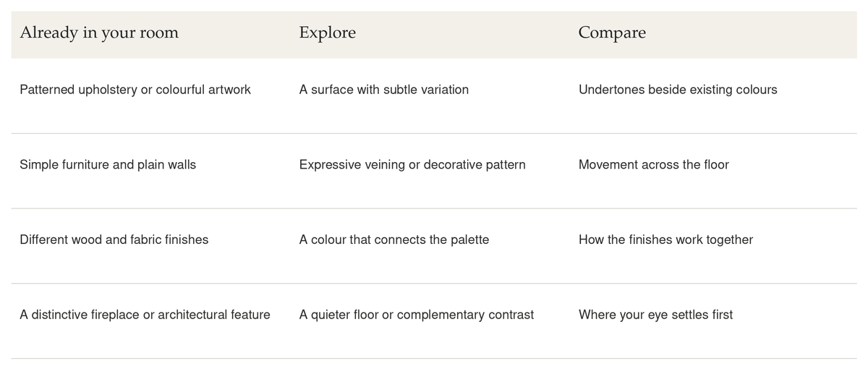Click the word 'palette' in third row
The image size is (868, 377).
[469, 240]
